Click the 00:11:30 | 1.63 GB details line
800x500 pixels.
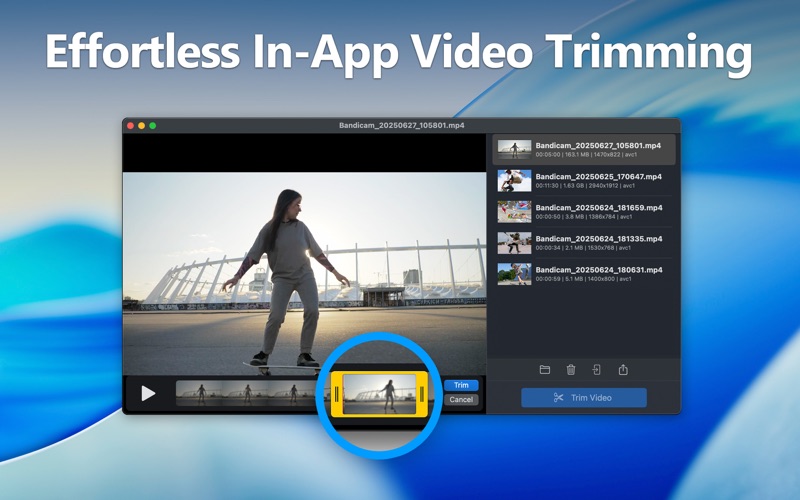pyautogui.click(x=585, y=186)
